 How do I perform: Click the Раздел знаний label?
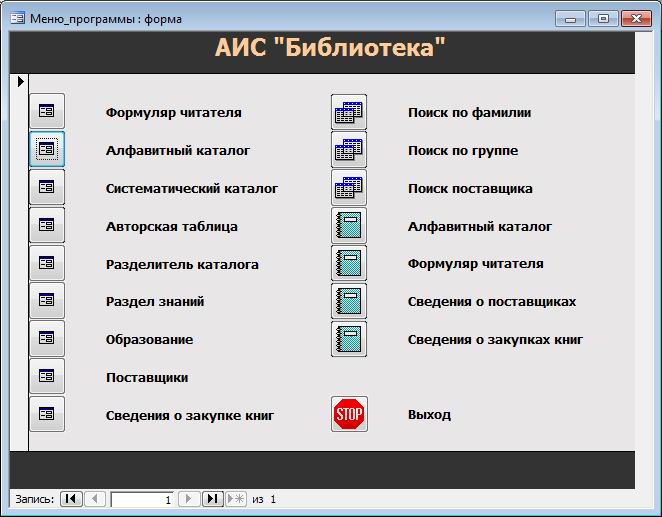[x=155, y=301]
